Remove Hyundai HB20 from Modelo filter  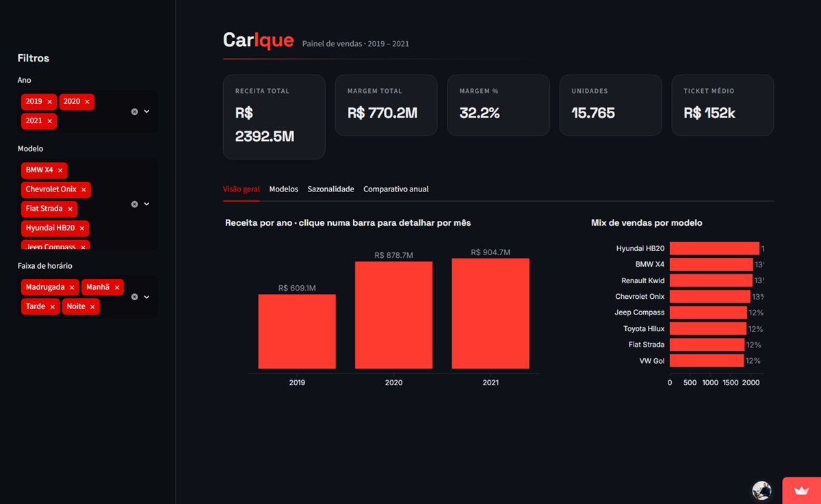81,228
